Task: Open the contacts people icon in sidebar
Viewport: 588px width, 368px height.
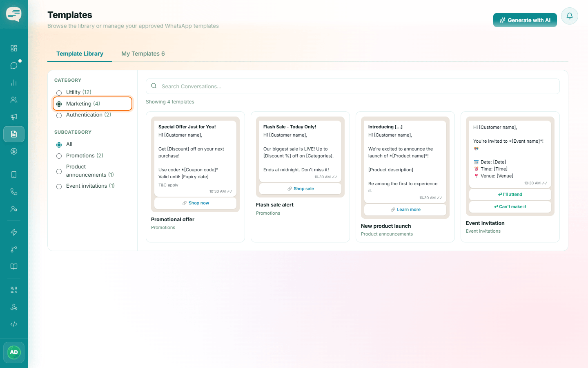Action: tap(14, 100)
